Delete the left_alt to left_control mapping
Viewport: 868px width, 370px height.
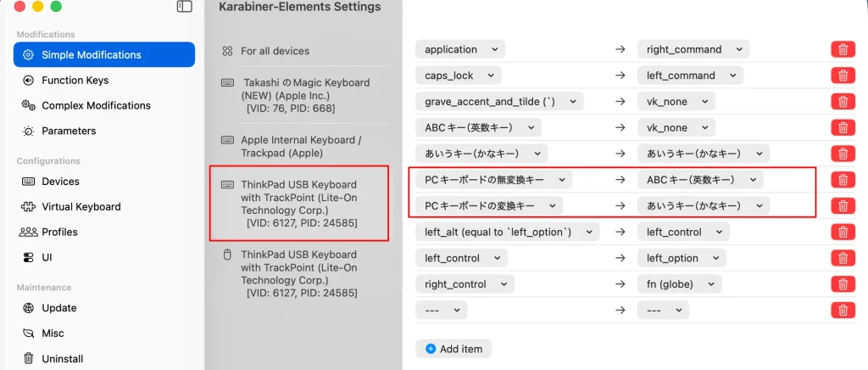(x=843, y=232)
